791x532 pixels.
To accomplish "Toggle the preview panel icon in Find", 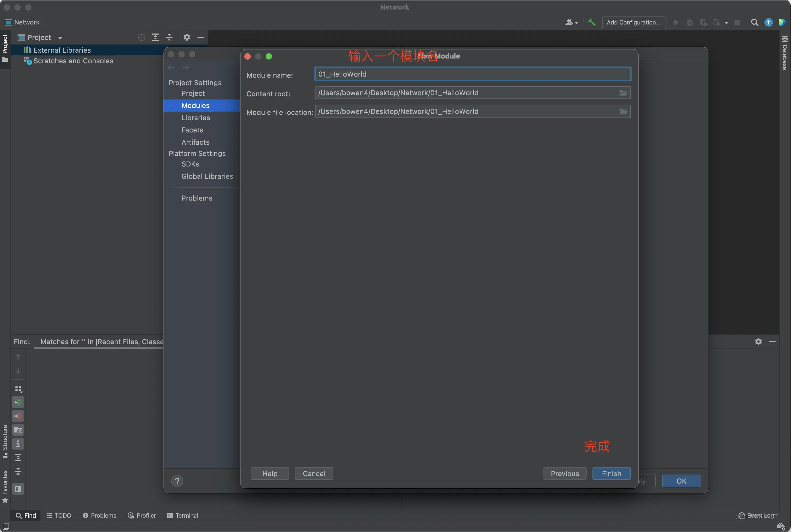I will pos(18,489).
